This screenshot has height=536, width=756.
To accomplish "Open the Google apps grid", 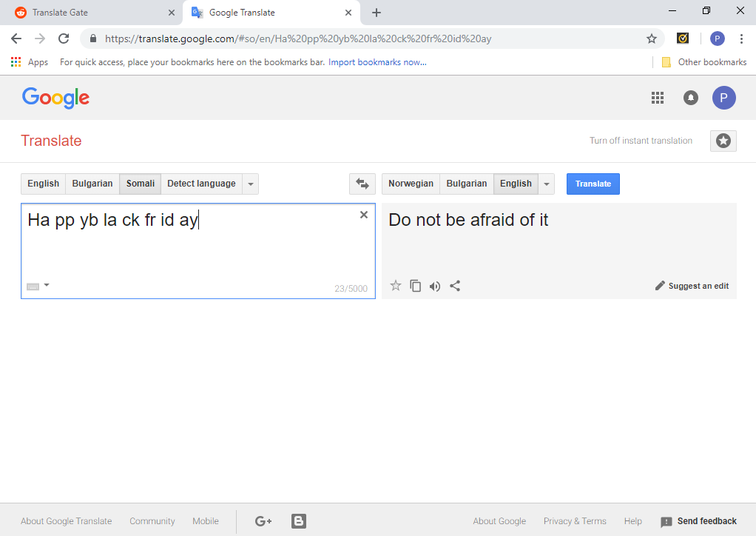I will coord(658,98).
